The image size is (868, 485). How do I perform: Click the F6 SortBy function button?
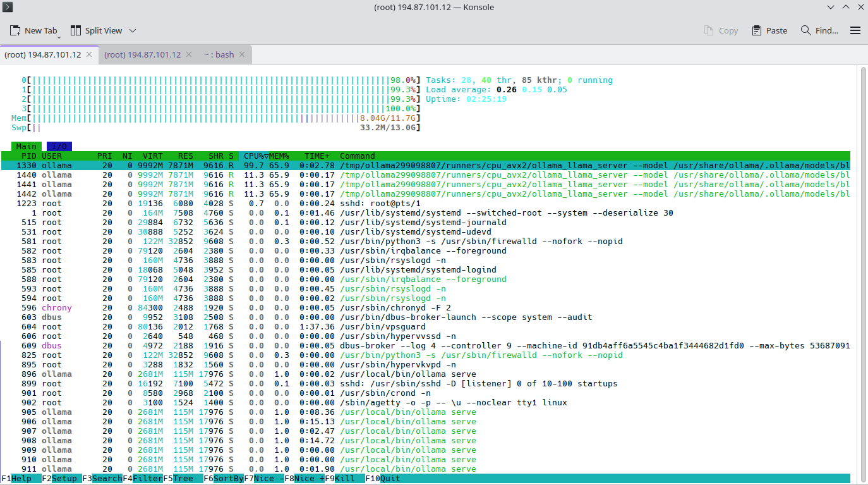224,479
